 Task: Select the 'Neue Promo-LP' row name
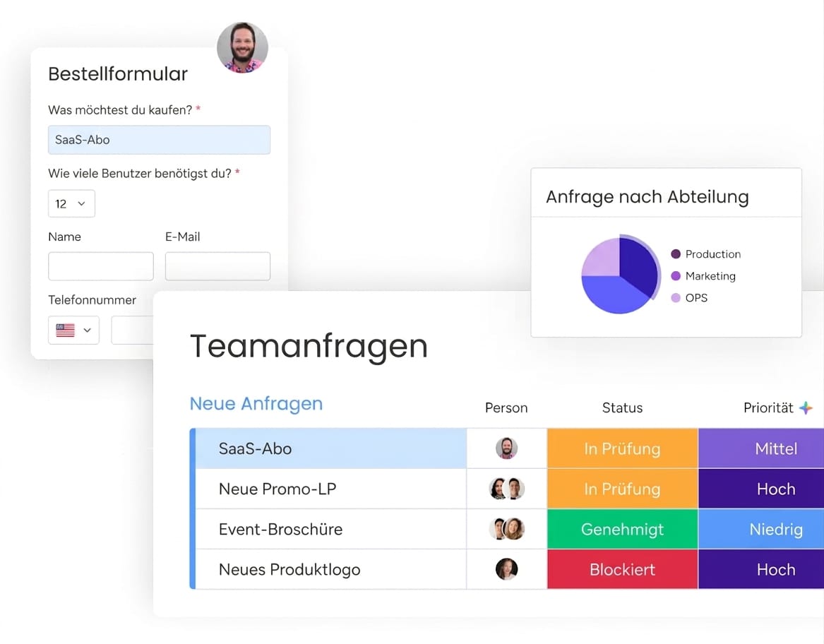[277, 489]
